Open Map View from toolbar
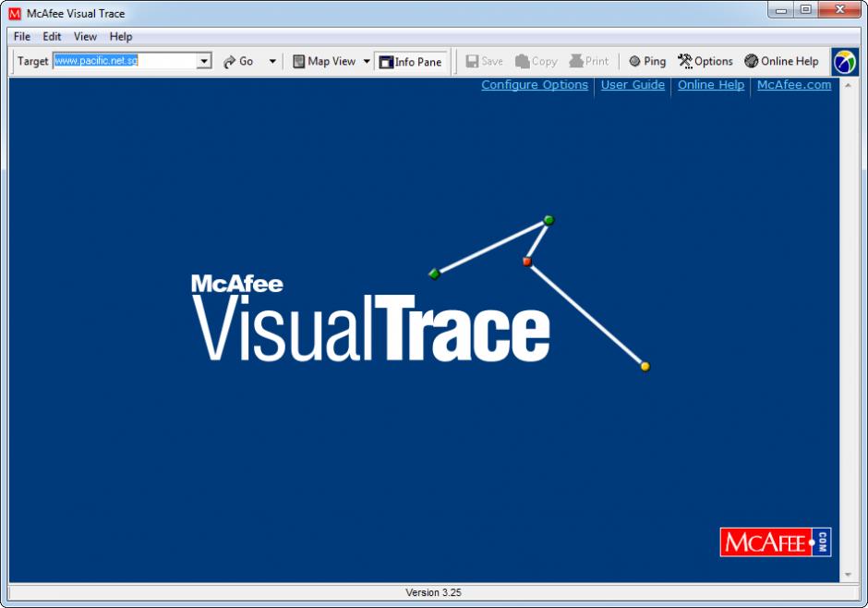 coord(325,62)
